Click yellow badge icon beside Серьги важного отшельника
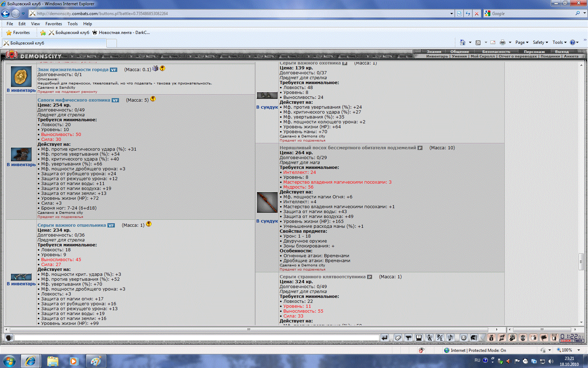 click(149, 224)
